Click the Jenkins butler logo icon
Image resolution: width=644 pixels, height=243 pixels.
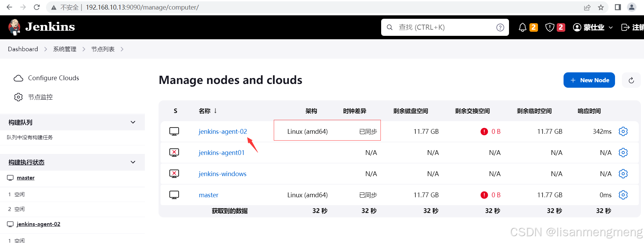[x=14, y=27]
